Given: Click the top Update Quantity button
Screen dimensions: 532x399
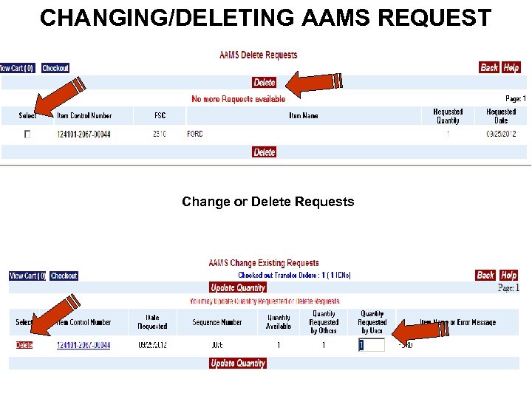Looking at the screenshot, I should pos(238,287).
